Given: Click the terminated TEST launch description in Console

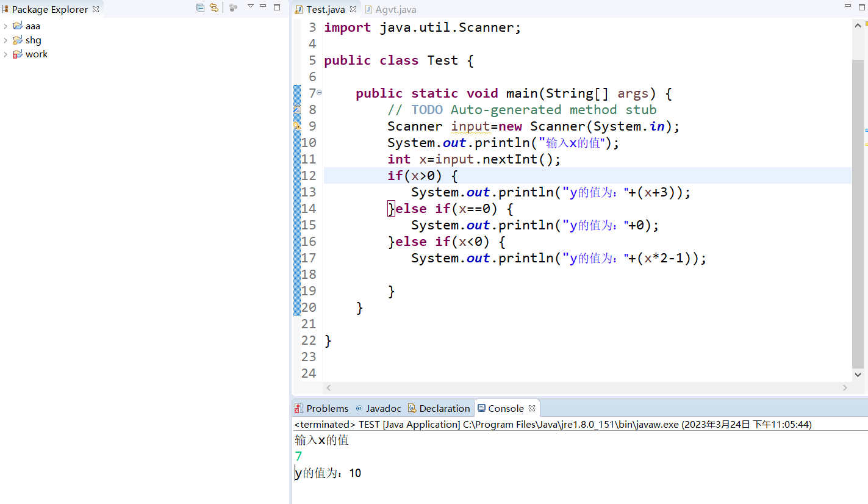Looking at the screenshot, I should 553,425.
